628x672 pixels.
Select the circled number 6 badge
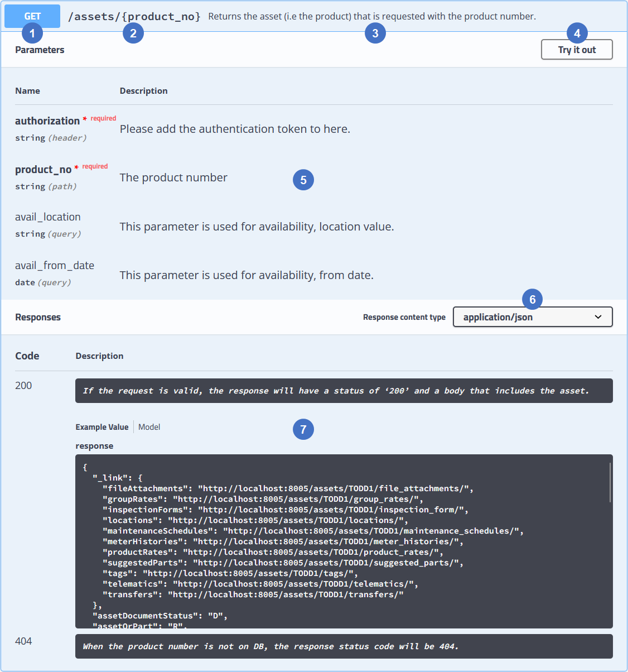click(533, 300)
